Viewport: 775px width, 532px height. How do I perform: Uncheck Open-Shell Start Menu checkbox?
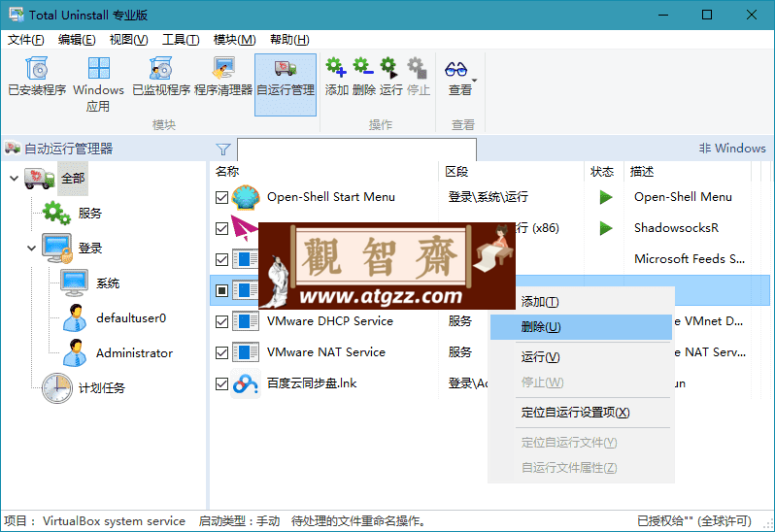click(222, 198)
